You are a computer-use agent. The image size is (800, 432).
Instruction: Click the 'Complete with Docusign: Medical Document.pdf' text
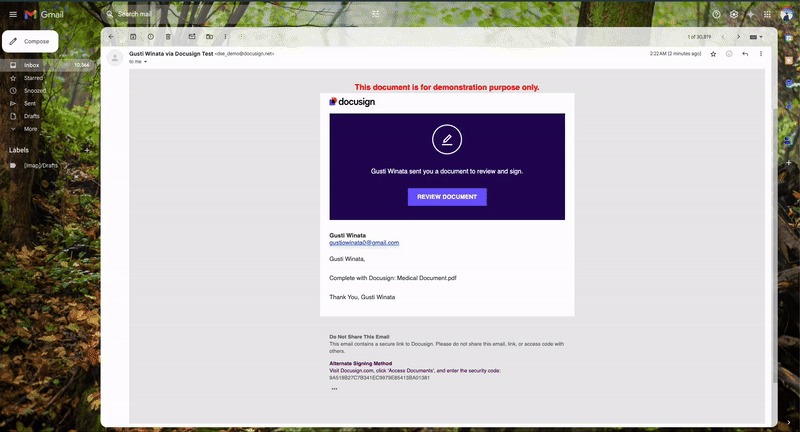(393, 278)
